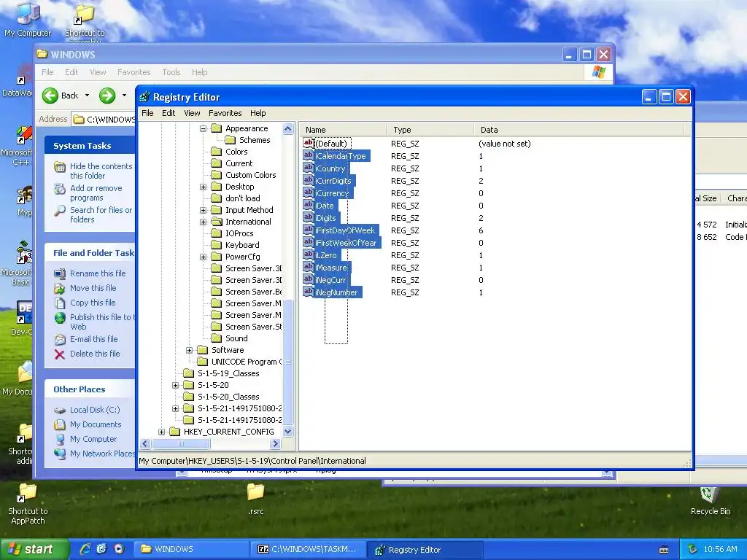This screenshot has height=560, width=747.
Task: Expand the Input Method tree key
Action: [x=203, y=210]
